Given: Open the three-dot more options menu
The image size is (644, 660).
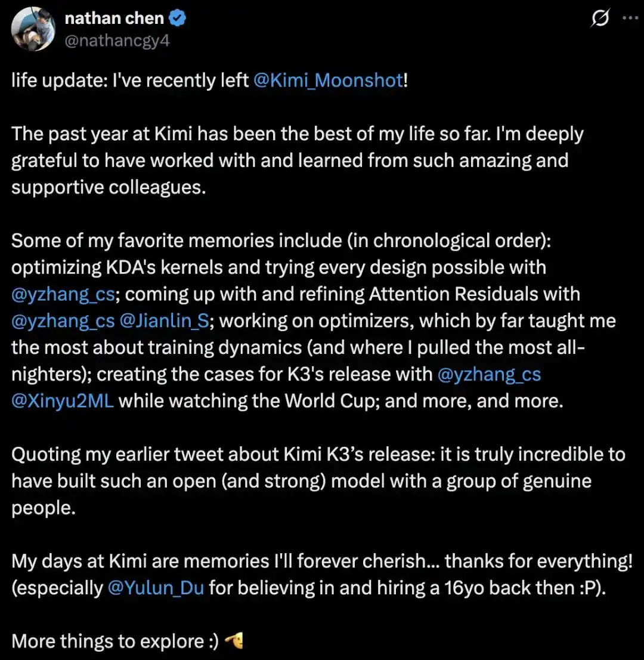Looking at the screenshot, I should (x=630, y=18).
